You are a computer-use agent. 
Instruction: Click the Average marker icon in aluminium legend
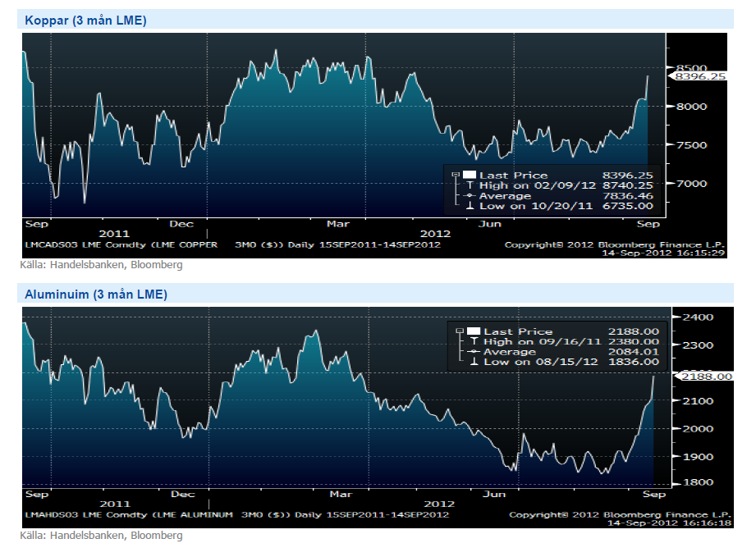(473, 352)
